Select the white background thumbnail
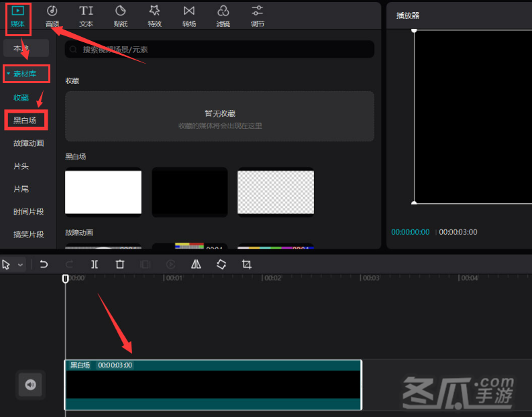532x417 pixels. point(103,192)
